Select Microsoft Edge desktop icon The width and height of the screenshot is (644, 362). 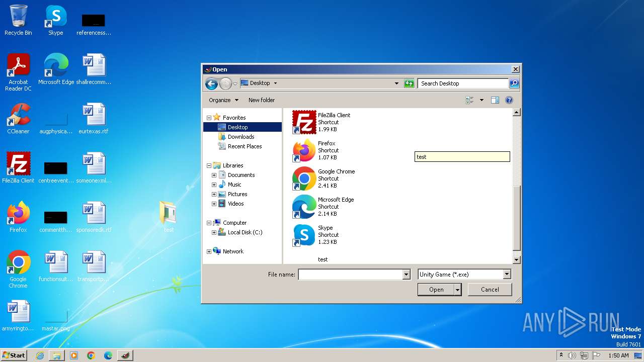(56, 69)
